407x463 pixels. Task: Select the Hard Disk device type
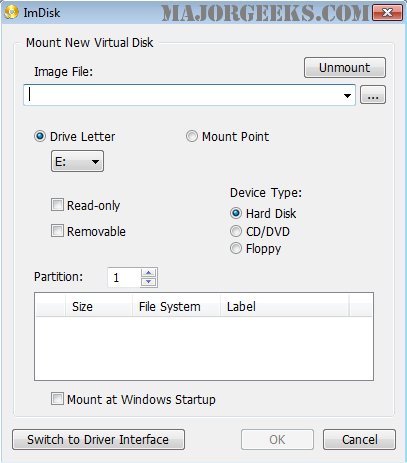236,213
